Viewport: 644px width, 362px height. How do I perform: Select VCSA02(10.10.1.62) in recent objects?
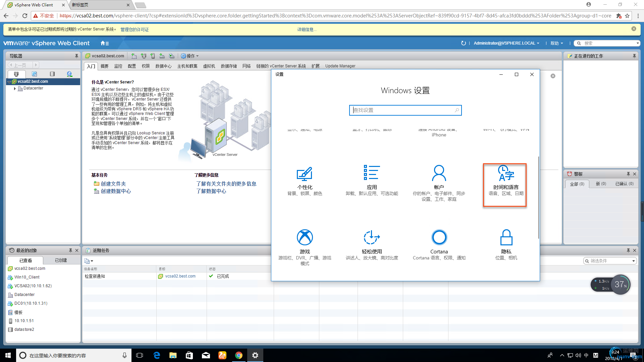[x=33, y=286]
